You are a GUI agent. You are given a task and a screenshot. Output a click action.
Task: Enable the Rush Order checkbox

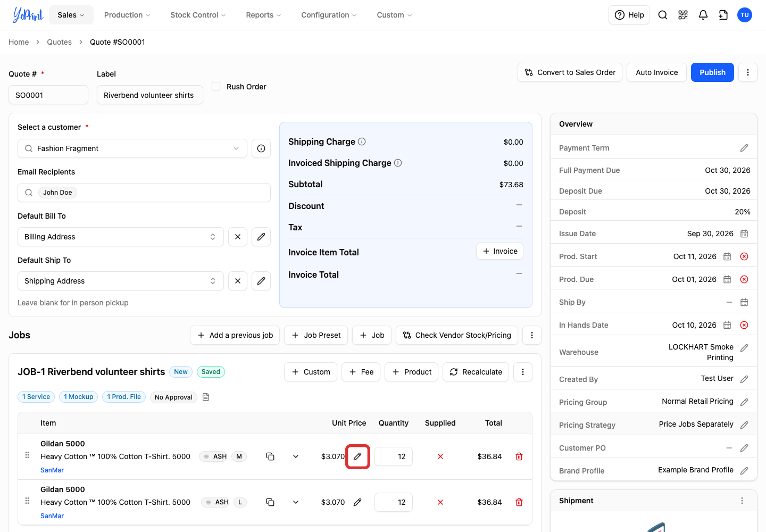216,86
